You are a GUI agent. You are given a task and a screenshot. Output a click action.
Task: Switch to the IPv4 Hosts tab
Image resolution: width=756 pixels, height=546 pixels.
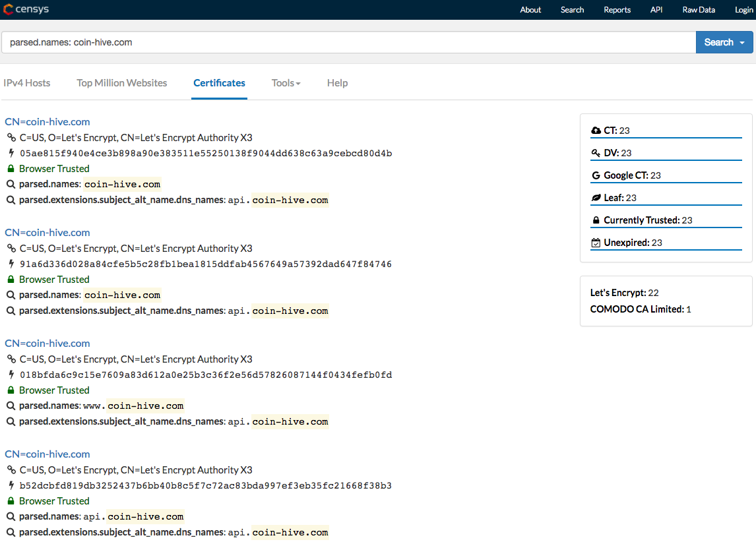tap(27, 83)
